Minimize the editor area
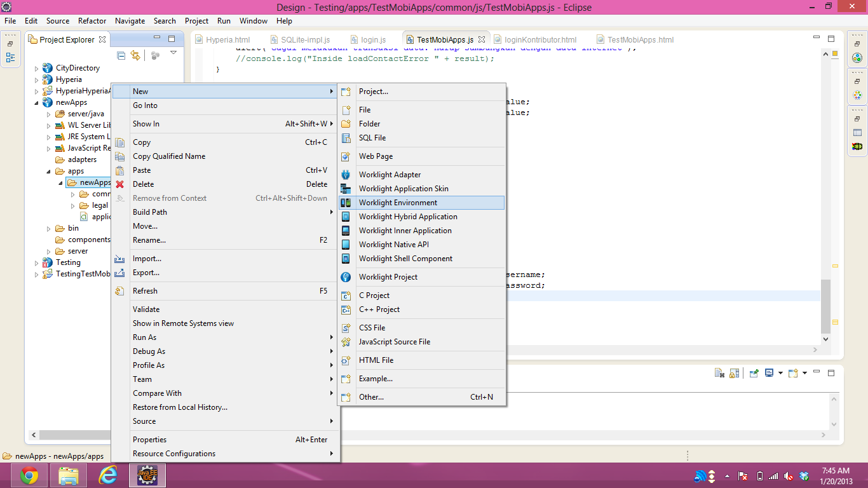 [816, 37]
